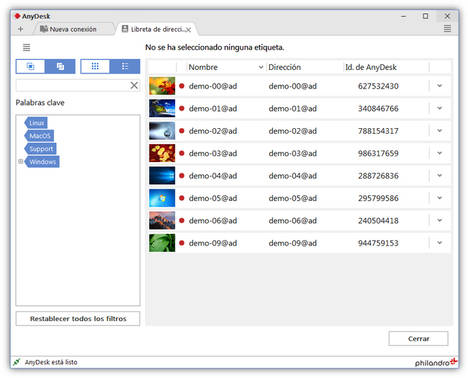Open thumbnail of demo-03@ad
This screenshot has height=378, width=468.
tap(162, 153)
